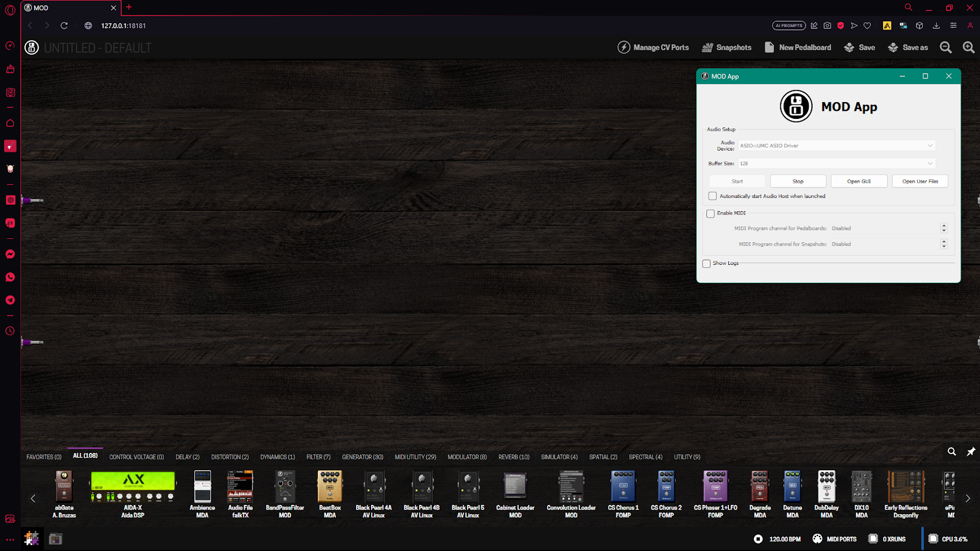The height and width of the screenshot is (551, 980).
Task: Open Telegram in the Opera sidebar
Action: 10,300
